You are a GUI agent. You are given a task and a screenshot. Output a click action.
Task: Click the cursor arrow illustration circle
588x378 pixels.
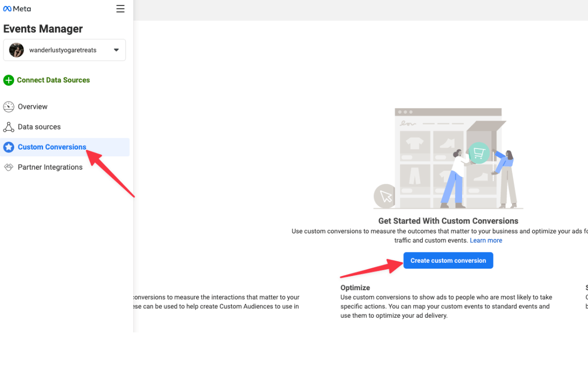coord(385,196)
